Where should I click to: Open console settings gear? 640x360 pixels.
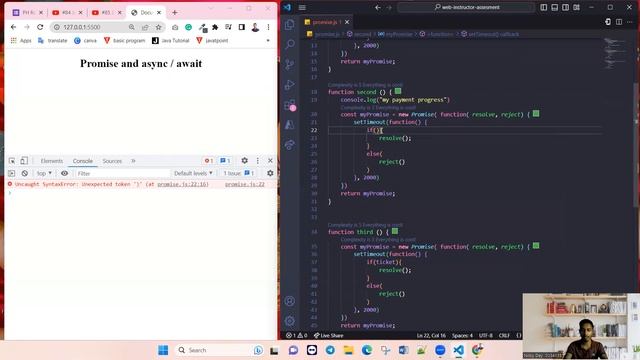[x=270, y=173]
